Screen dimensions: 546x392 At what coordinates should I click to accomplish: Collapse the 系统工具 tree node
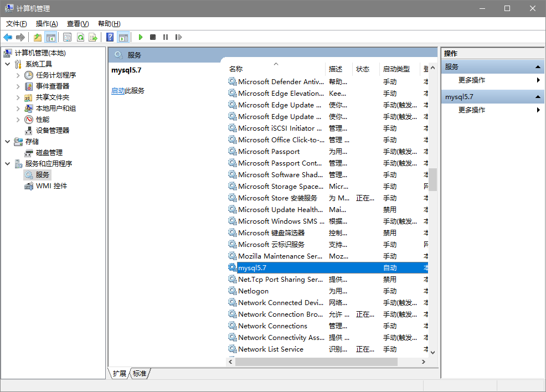(8, 64)
